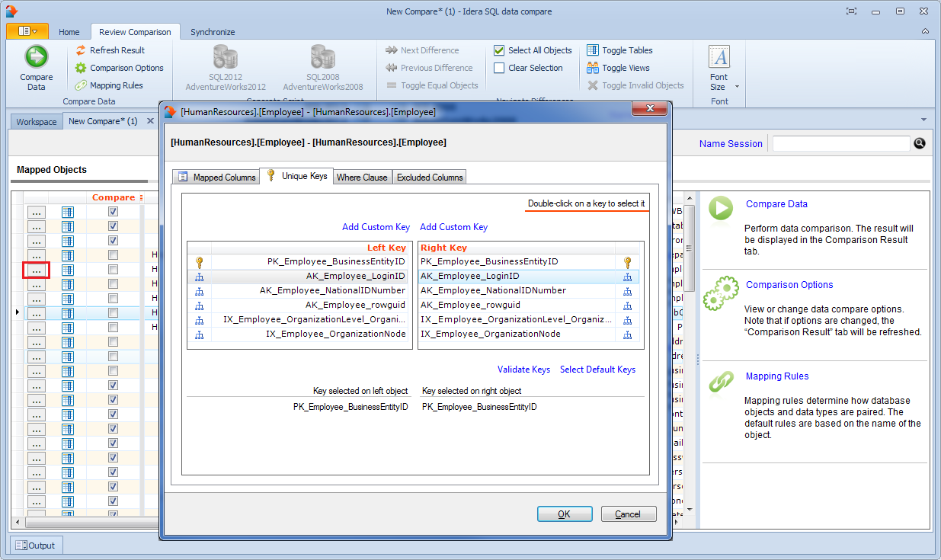Confirm the dialog with OK

565,514
